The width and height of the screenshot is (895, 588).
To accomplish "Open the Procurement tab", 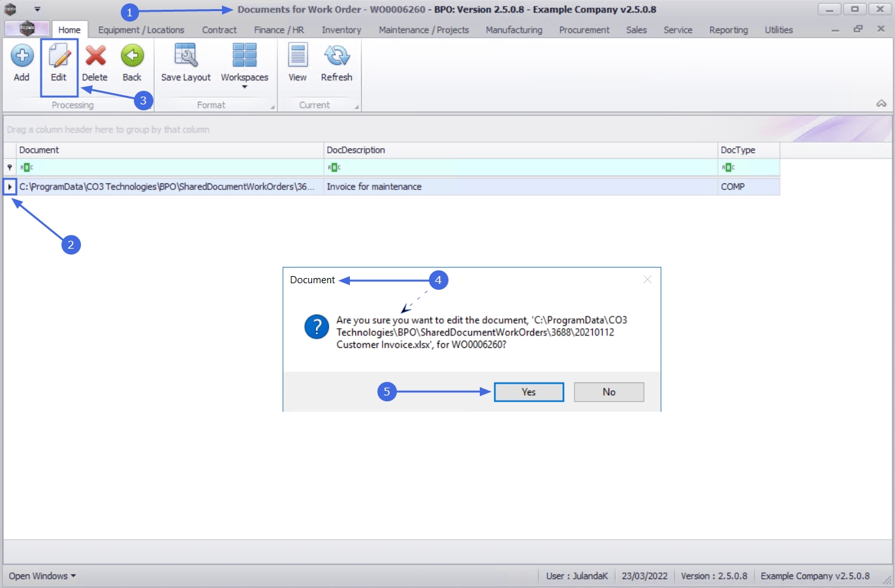I will (x=584, y=30).
